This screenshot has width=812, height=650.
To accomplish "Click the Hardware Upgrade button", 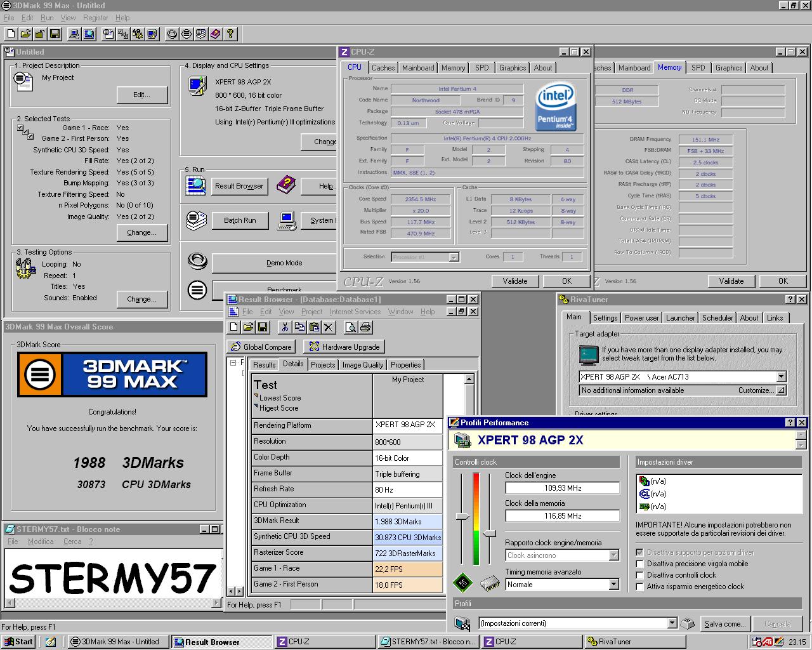I will point(344,347).
